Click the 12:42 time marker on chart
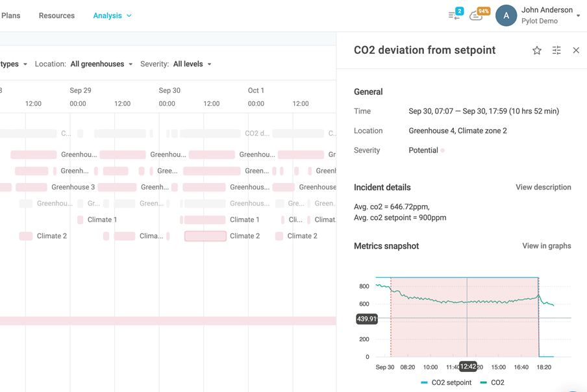 (468, 367)
